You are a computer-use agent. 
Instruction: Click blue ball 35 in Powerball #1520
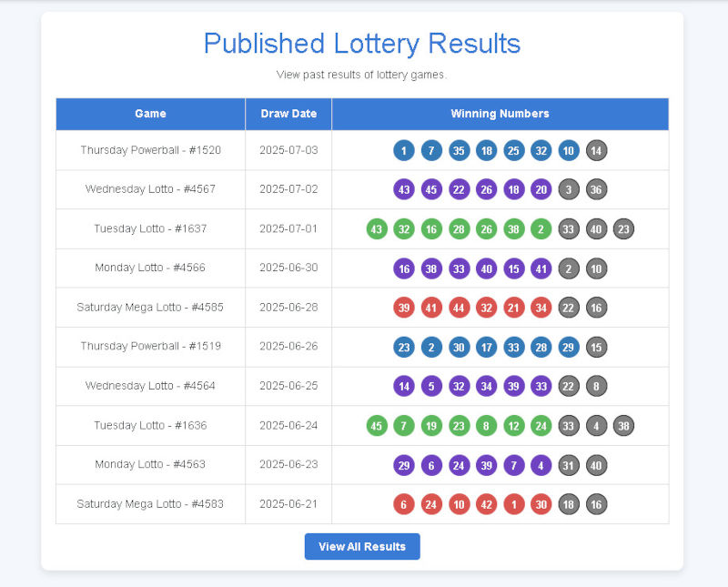[x=459, y=150]
